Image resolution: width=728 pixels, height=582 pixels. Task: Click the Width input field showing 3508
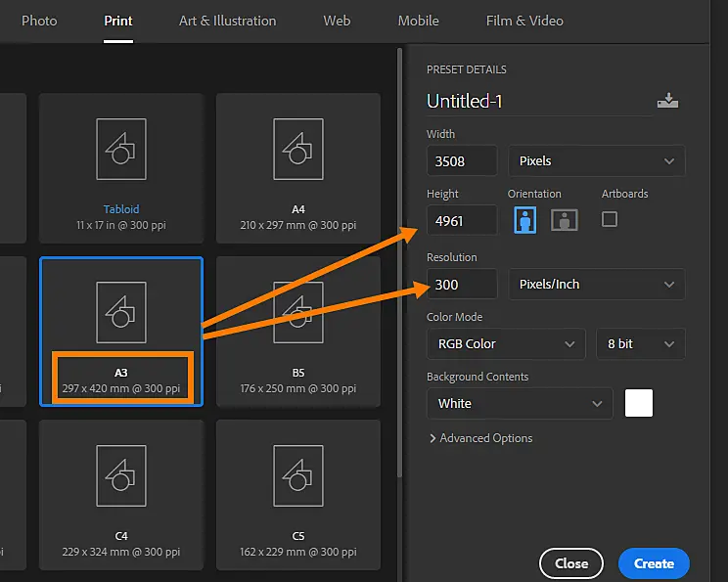point(462,161)
